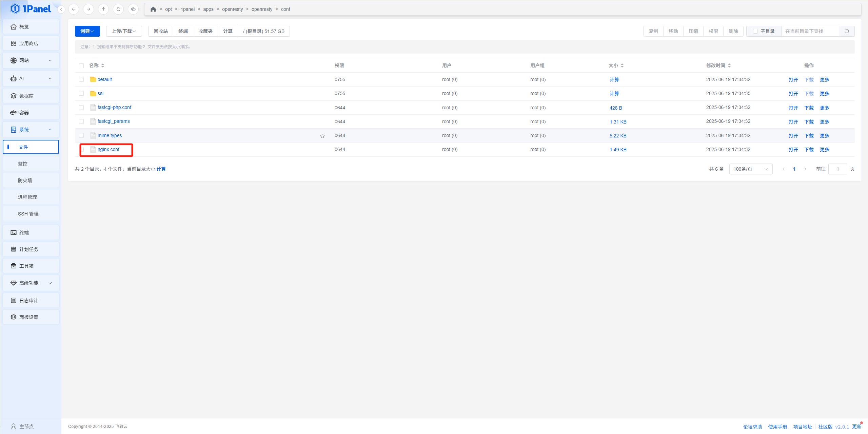The image size is (868, 434).
Task: Open the 容器 (container) sidebar item
Action: click(31, 113)
